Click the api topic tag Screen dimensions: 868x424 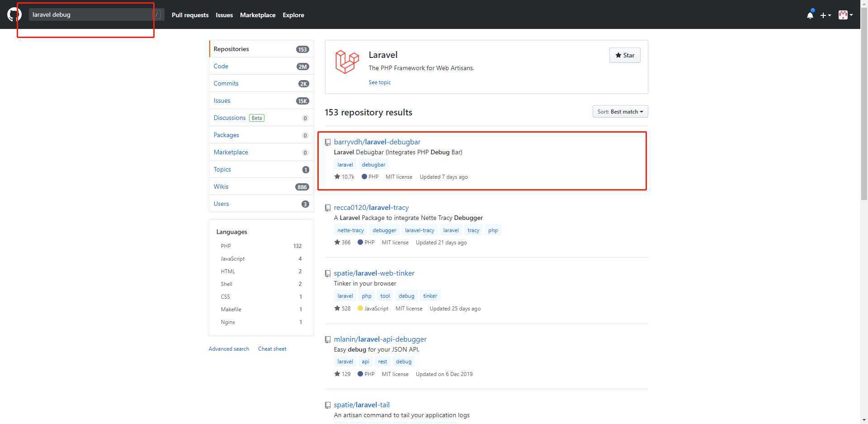tap(365, 362)
